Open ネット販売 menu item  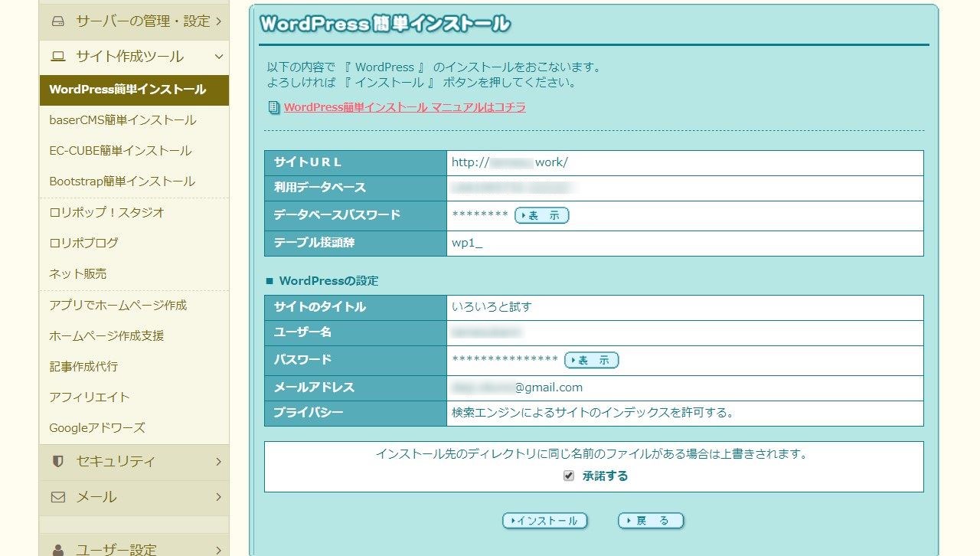(x=134, y=273)
